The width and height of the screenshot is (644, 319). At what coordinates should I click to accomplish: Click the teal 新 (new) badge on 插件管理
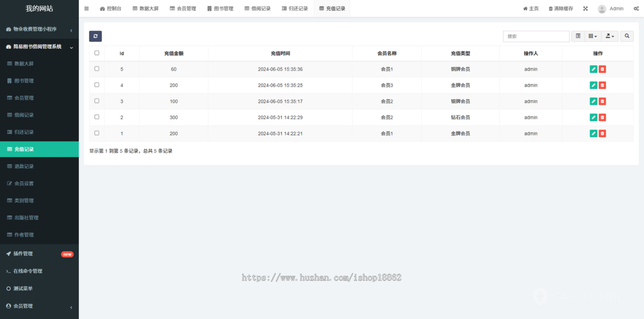coord(68,254)
